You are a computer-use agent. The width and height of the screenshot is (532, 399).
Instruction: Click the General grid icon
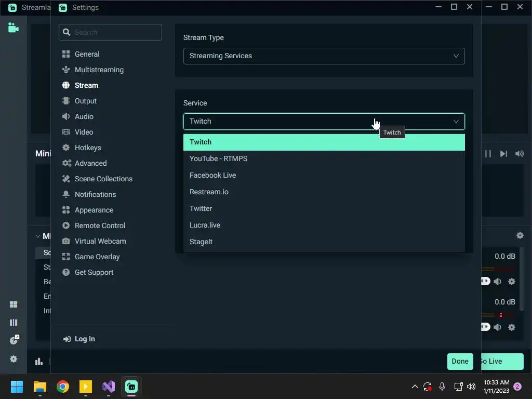pyautogui.click(x=66, y=54)
